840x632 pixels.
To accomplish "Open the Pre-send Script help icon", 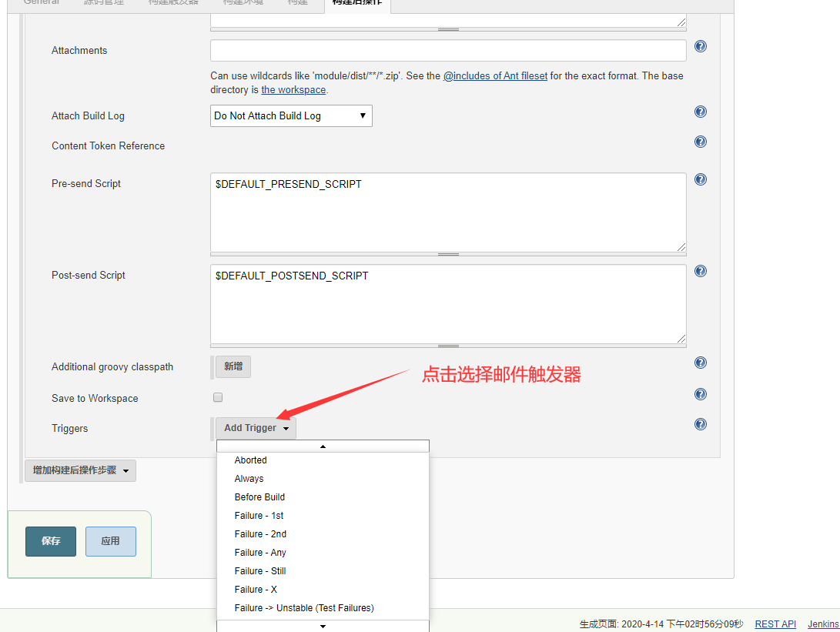I will coord(701,179).
